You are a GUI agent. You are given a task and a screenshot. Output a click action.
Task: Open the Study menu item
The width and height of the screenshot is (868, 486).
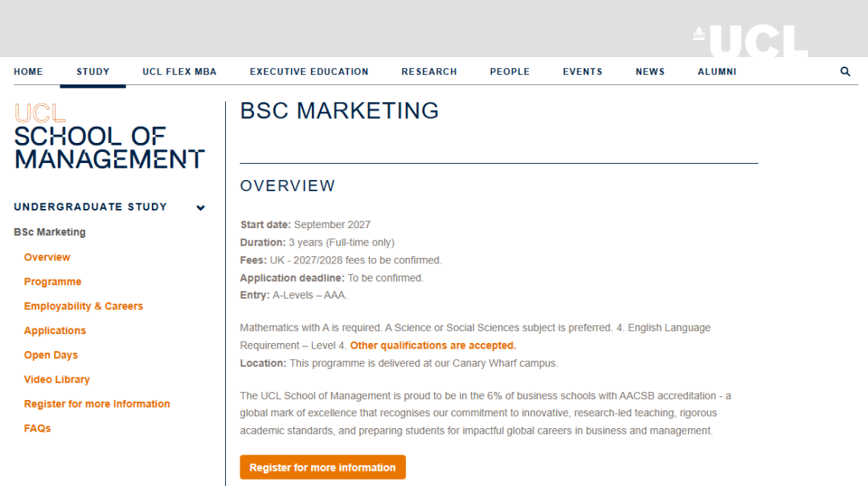pos(93,72)
